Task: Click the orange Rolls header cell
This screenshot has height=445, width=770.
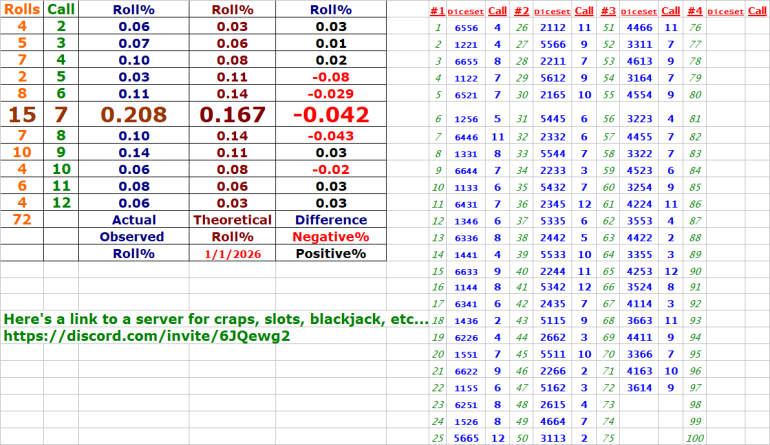Action: (22, 9)
